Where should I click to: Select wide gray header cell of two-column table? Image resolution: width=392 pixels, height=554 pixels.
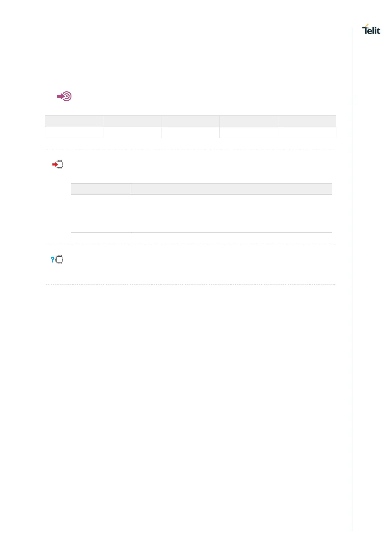coord(231,189)
